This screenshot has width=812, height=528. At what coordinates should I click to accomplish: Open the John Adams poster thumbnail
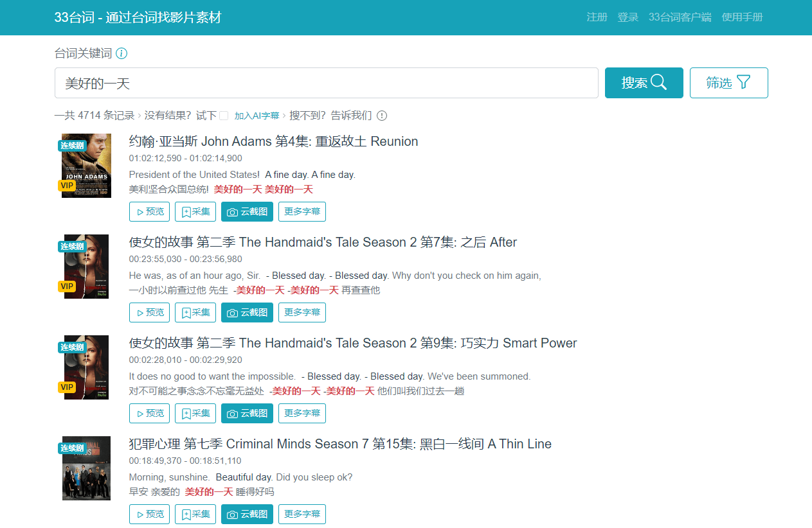coord(86,166)
